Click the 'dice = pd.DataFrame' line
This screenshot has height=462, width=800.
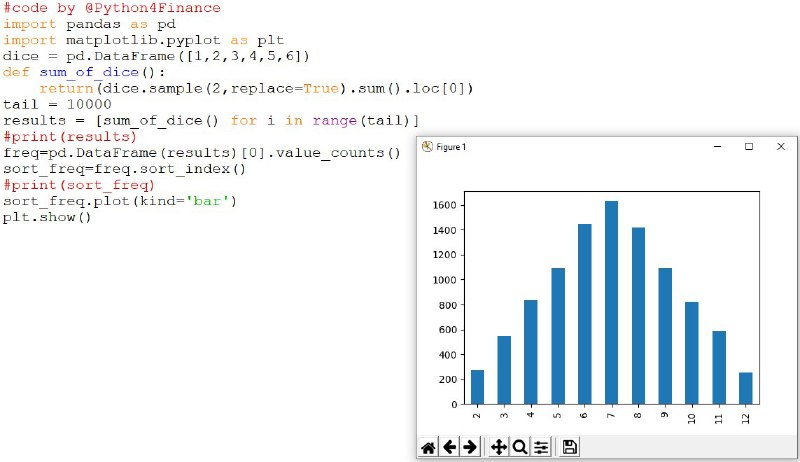pos(156,56)
